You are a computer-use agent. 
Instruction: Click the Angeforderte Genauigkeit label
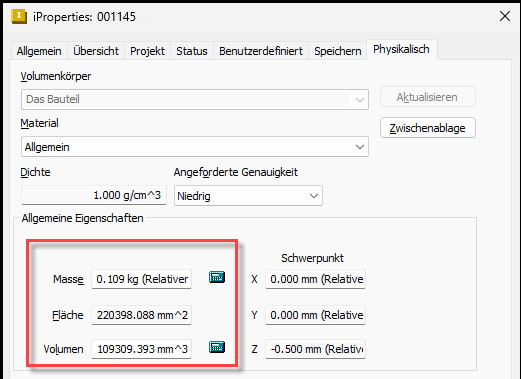[236, 172]
